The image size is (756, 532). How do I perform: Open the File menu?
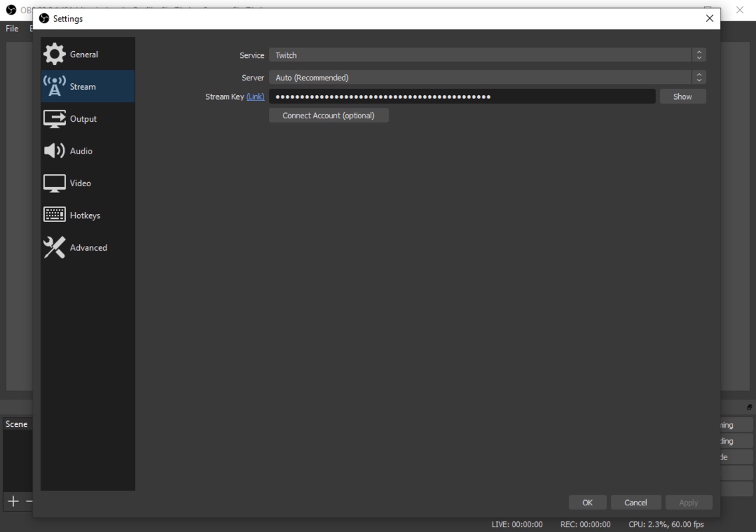tap(12, 29)
